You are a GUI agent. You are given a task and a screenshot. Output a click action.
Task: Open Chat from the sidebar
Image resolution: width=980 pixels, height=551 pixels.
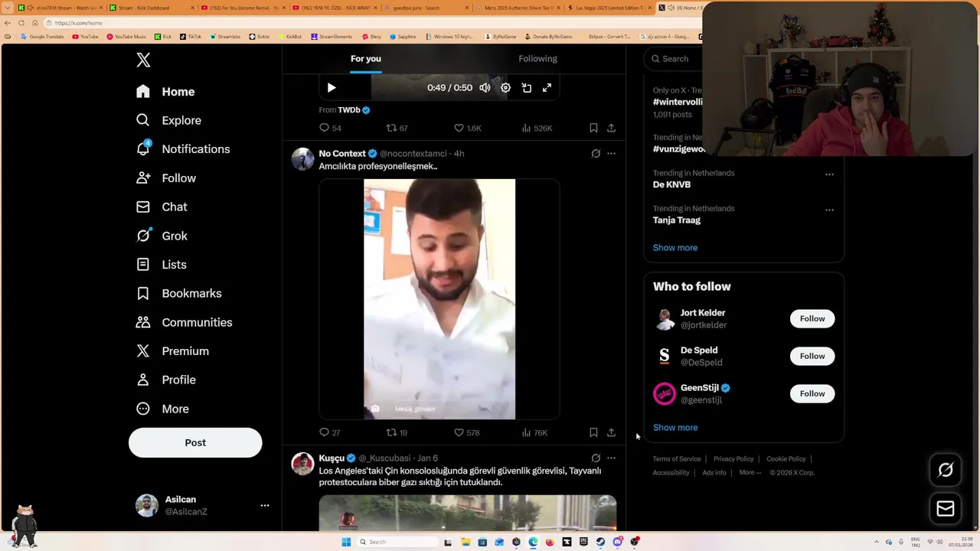[162, 207]
